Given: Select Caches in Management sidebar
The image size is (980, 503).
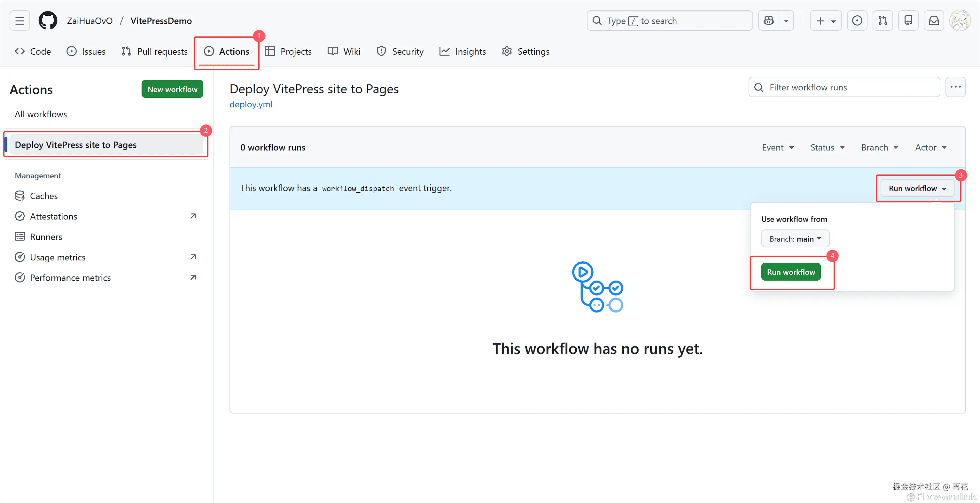Looking at the screenshot, I should (43, 196).
